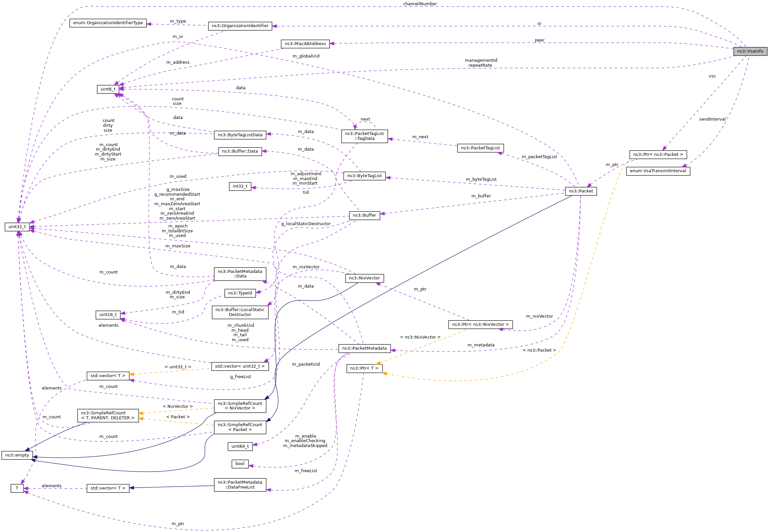Open the ns3::SimpleRefCount< Packet > node
Screen dimensions: 769x532
click(x=240, y=427)
